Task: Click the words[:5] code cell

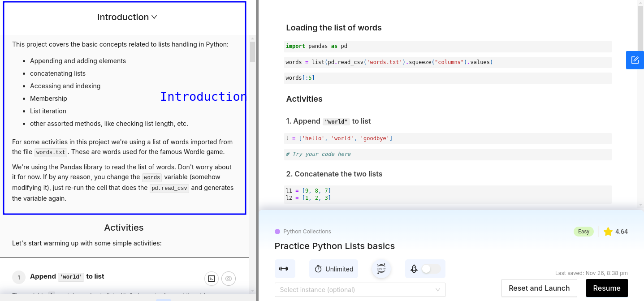Action: point(448,78)
